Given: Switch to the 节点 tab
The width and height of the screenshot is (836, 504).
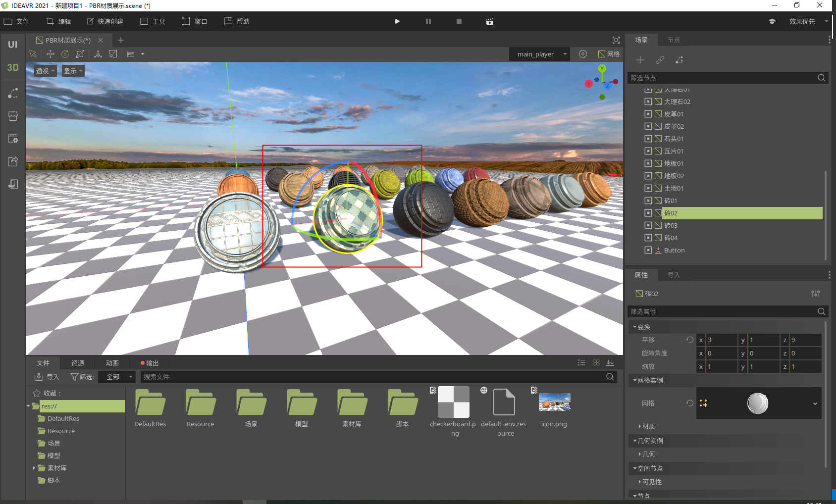Looking at the screenshot, I should [674, 40].
